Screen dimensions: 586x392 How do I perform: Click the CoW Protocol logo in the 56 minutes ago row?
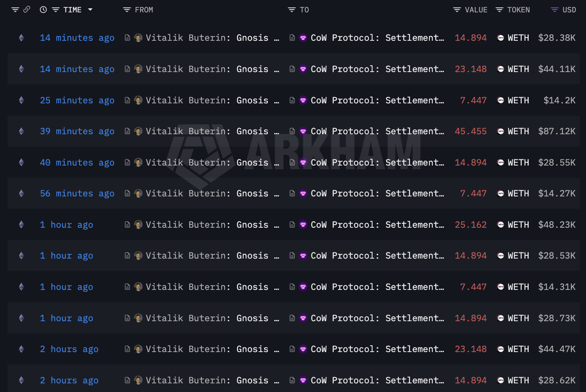(303, 194)
